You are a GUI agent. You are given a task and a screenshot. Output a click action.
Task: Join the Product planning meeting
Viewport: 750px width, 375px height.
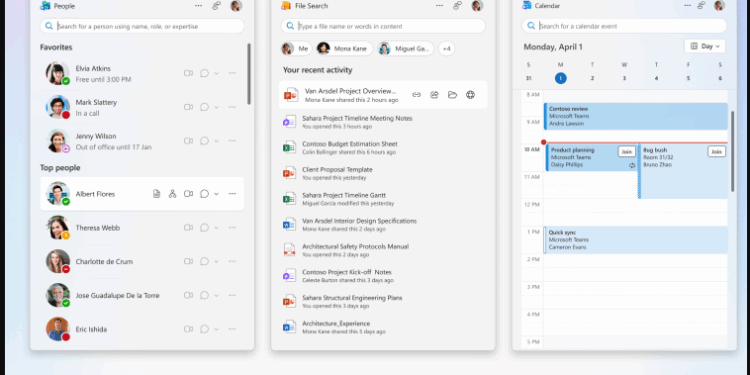[627, 152]
